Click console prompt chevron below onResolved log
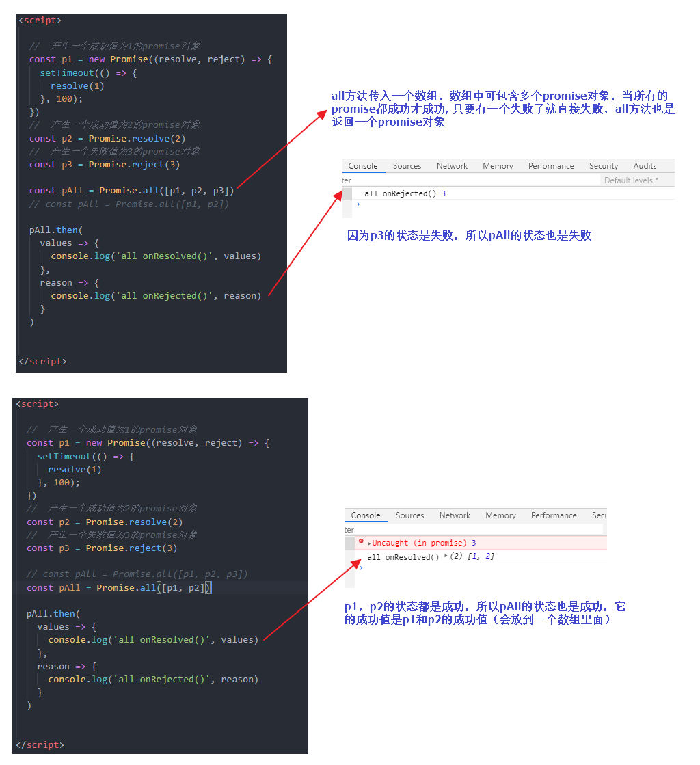Screen dimensions: 700x765 [x=361, y=567]
